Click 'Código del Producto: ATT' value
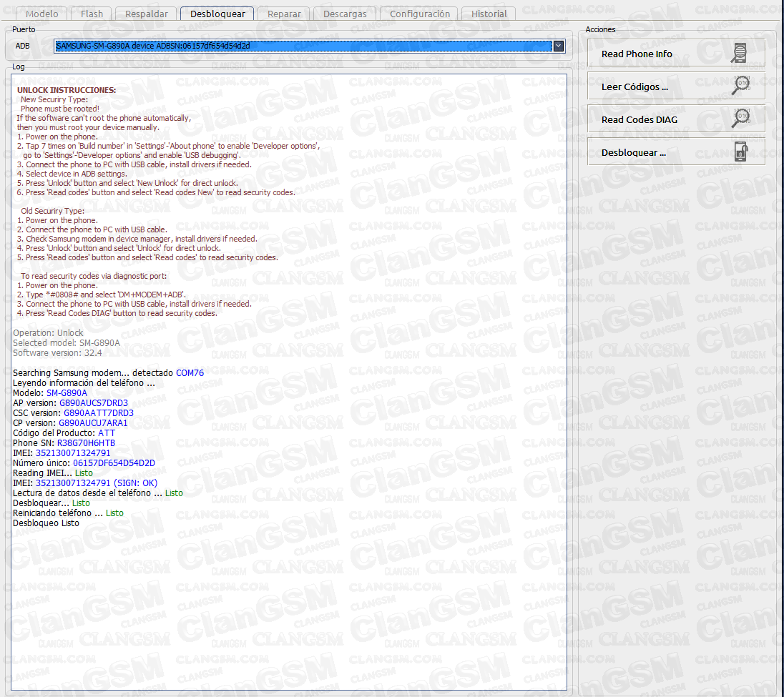This screenshot has height=697, width=784. (107, 432)
